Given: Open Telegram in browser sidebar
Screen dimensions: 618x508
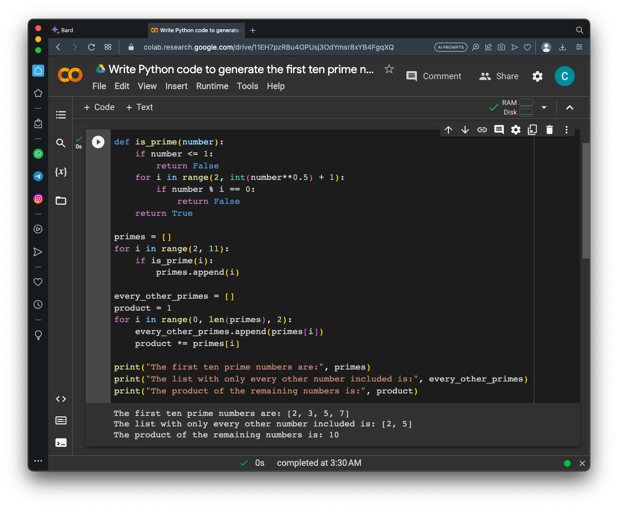Looking at the screenshot, I should (x=38, y=176).
